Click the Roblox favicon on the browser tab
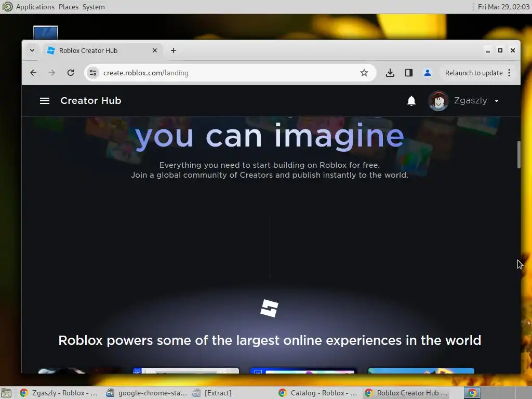Viewport: 532px width, 399px height. click(x=51, y=50)
